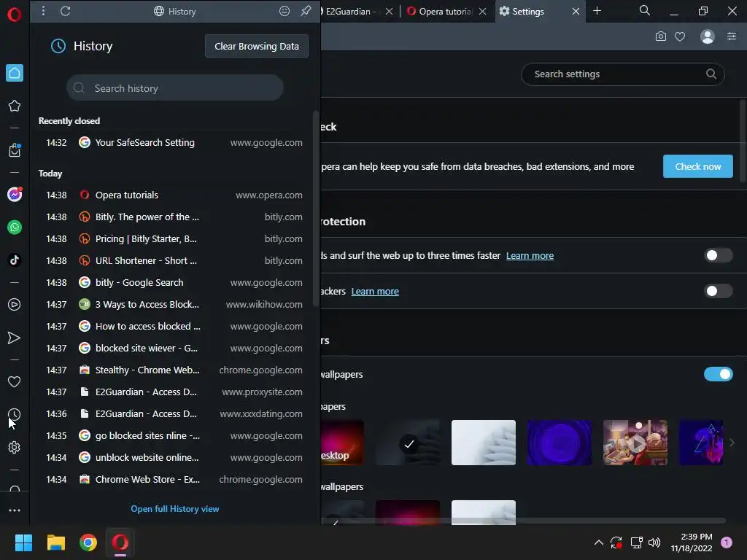Viewport: 747px width, 560px height.
Task: Take a snapshot with camera icon
Action: 661,36
